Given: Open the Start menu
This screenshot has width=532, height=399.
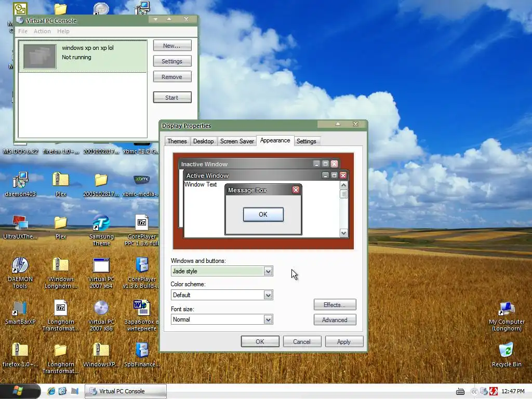Looking at the screenshot, I should tap(19, 391).
